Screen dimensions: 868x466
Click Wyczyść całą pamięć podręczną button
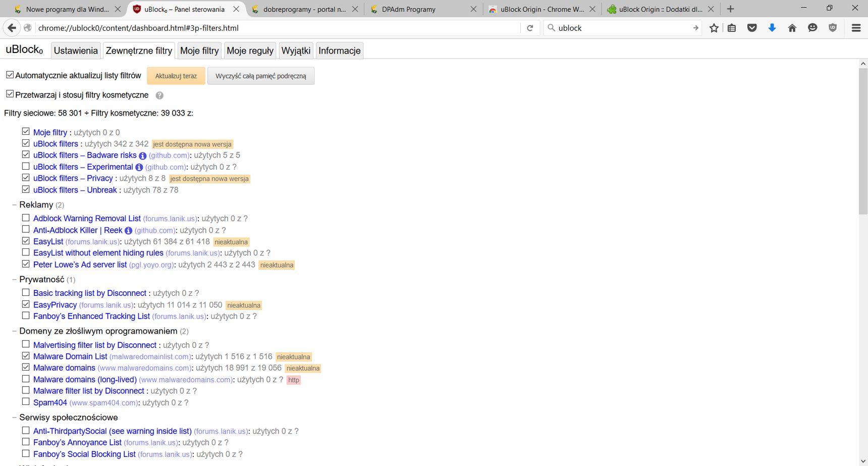click(261, 76)
